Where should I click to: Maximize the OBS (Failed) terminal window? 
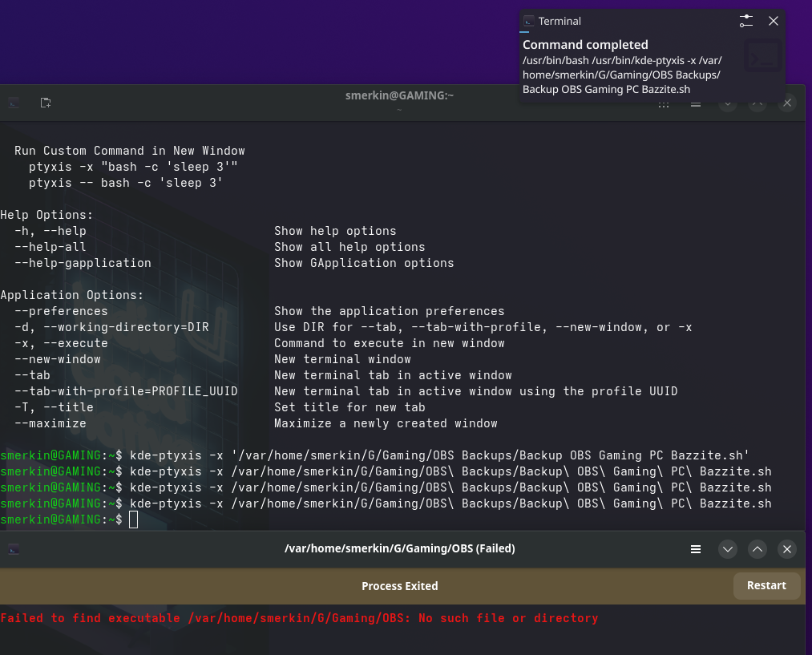coord(757,549)
